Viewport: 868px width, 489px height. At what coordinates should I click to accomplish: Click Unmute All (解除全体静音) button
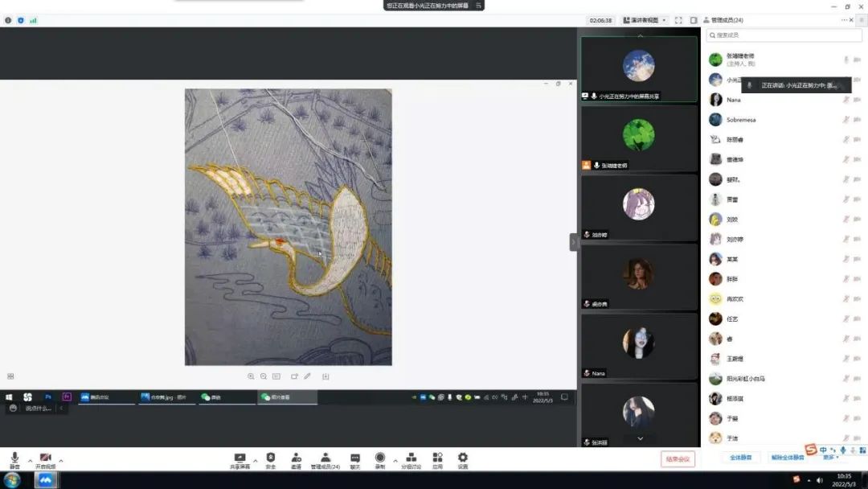coord(788,458)
